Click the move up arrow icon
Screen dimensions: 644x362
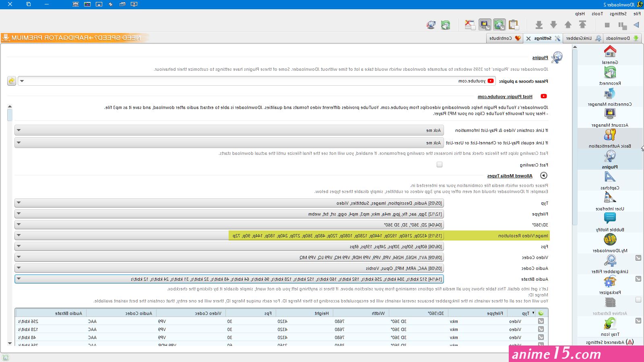[568, 25]
